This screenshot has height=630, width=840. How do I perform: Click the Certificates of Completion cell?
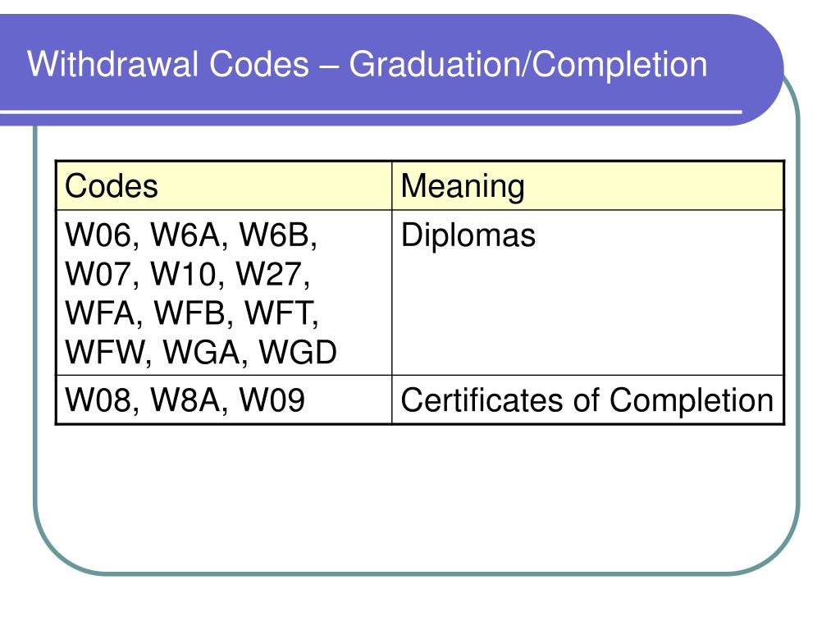point(587,399)
